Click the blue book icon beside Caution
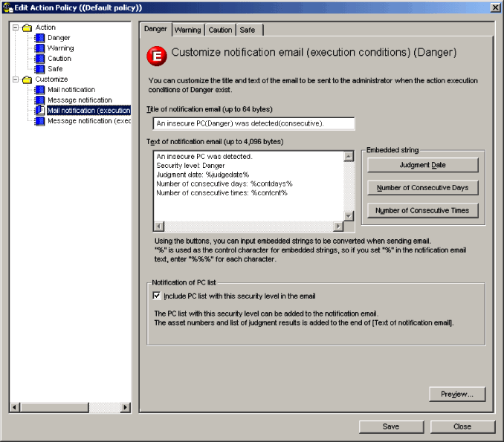Screen dimensions: 504x442 [39, 59]
